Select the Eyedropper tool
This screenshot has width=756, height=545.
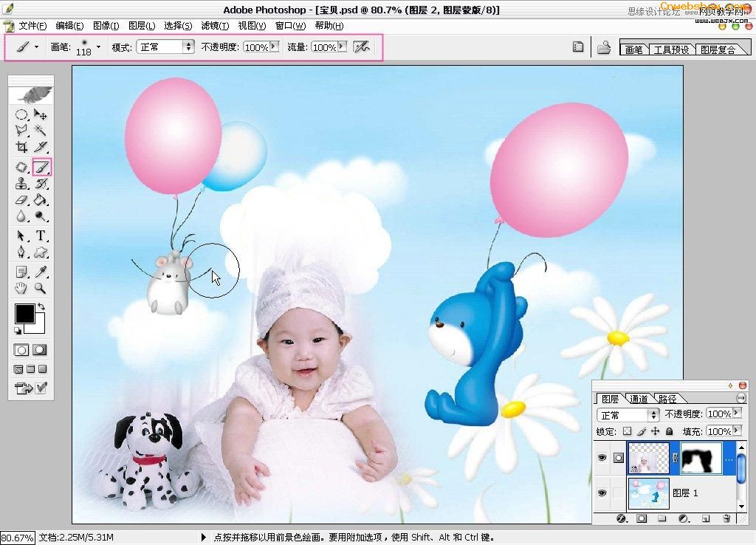coord(41,272)
